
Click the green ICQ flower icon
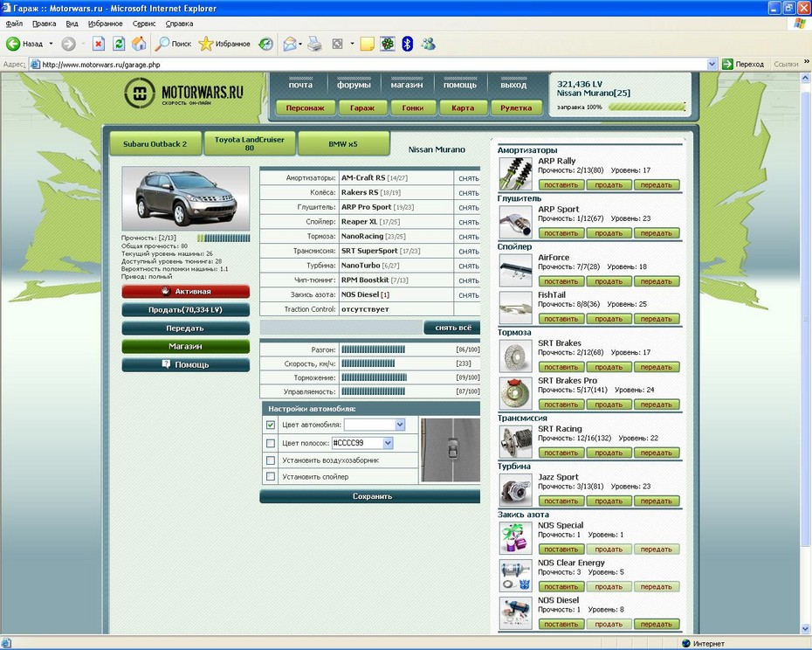coord(388,44)
